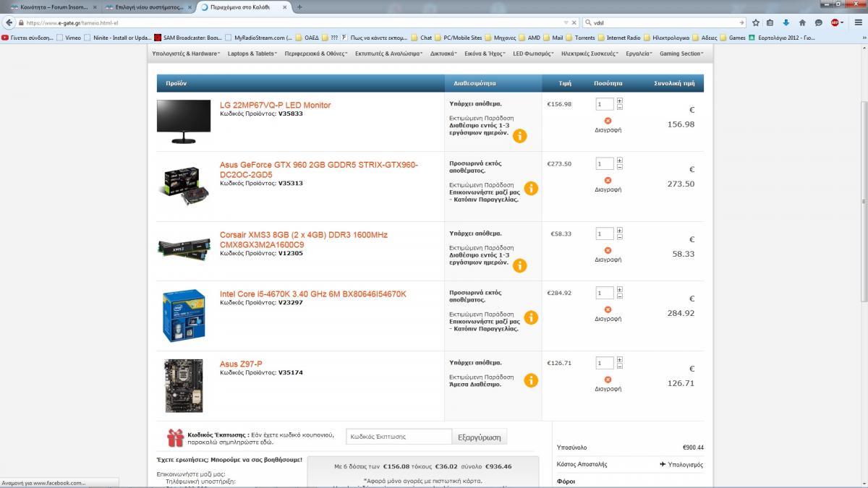Click info icon for Intel i5-4670K availability
This screenshot has height=488, width=868.
530,317
